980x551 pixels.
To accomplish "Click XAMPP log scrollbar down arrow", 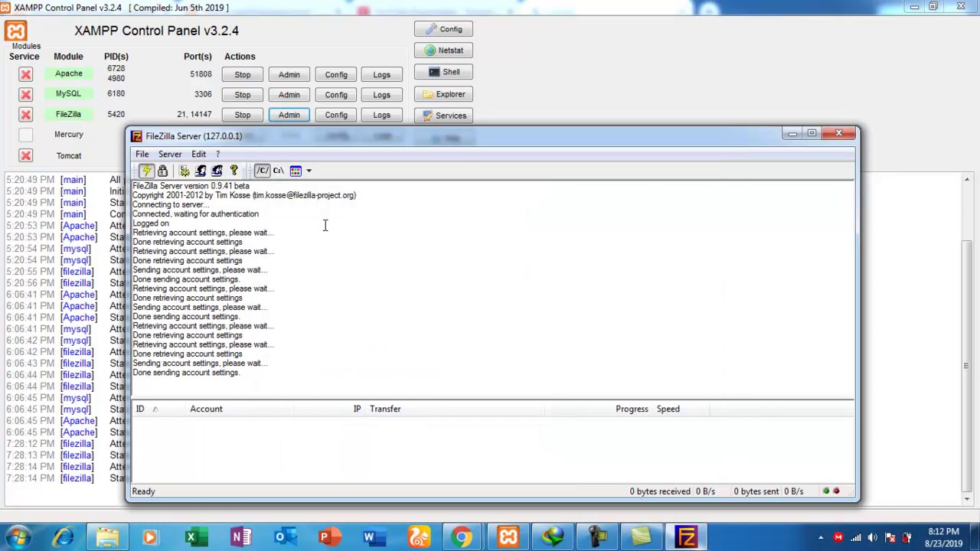I will tap(967, 499).
